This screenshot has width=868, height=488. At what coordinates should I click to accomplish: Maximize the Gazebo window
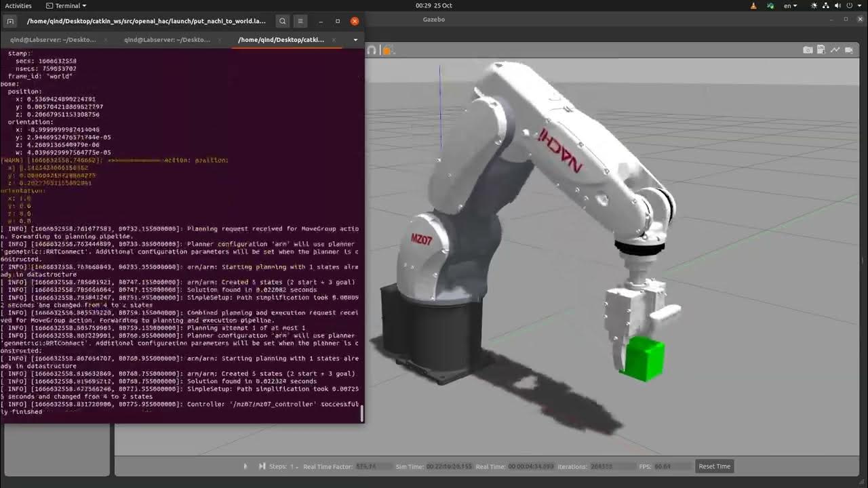click(x=846, y=19)
